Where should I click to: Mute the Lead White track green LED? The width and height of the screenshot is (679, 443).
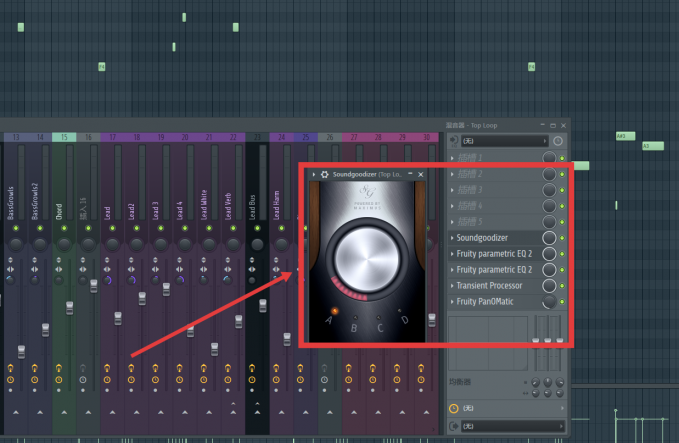point(209,228)
